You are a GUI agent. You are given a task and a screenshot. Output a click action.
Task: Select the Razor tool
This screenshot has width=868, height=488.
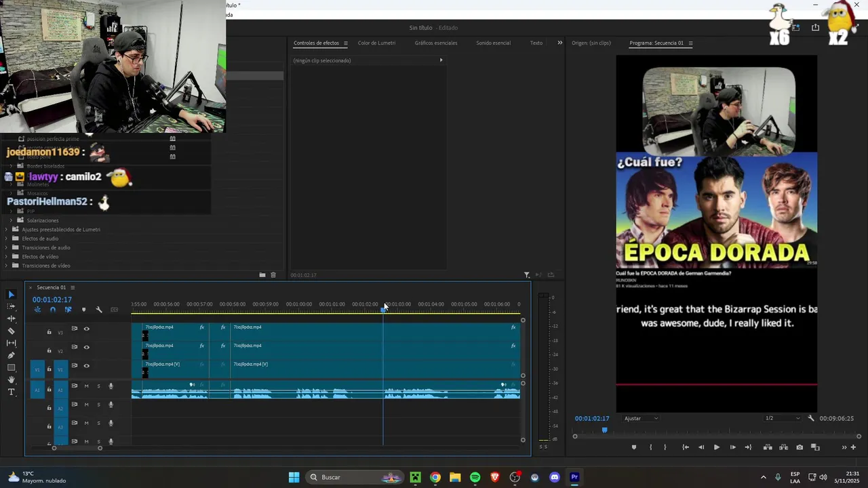click(x=11, y=331)
